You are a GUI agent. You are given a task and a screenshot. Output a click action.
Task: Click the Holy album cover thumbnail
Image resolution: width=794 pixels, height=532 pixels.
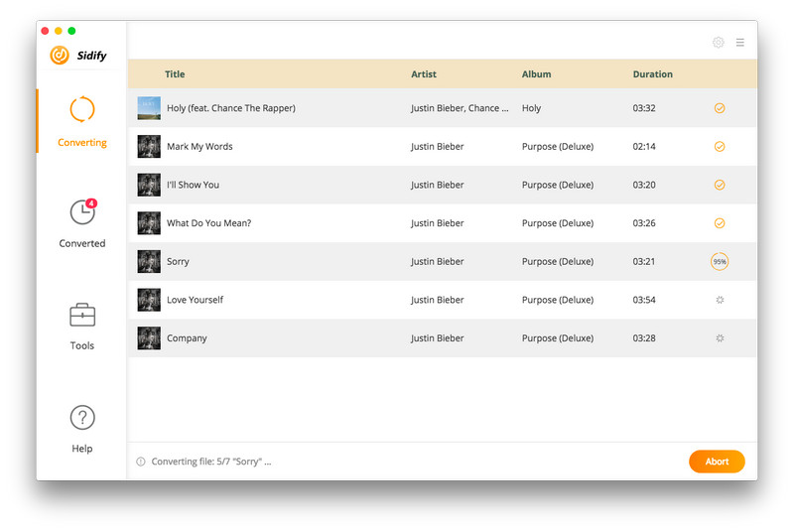pyautogui.click(x=149, y=108)
